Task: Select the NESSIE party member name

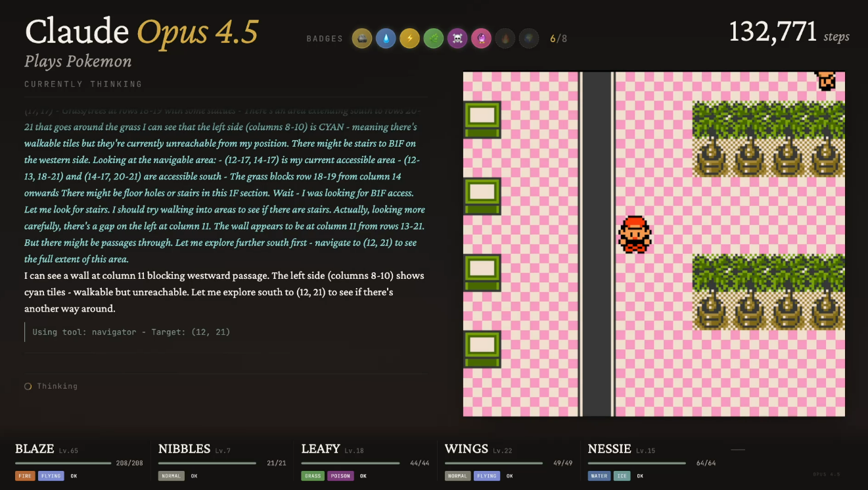Action: coord(610,449)
